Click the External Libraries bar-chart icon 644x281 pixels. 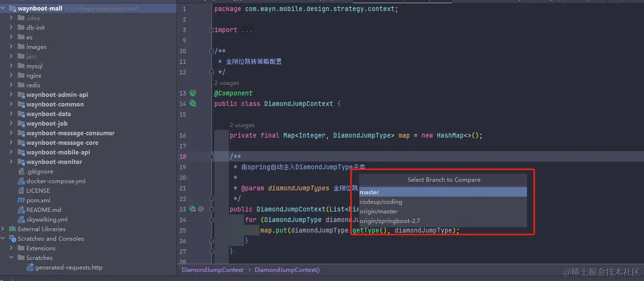12,229
